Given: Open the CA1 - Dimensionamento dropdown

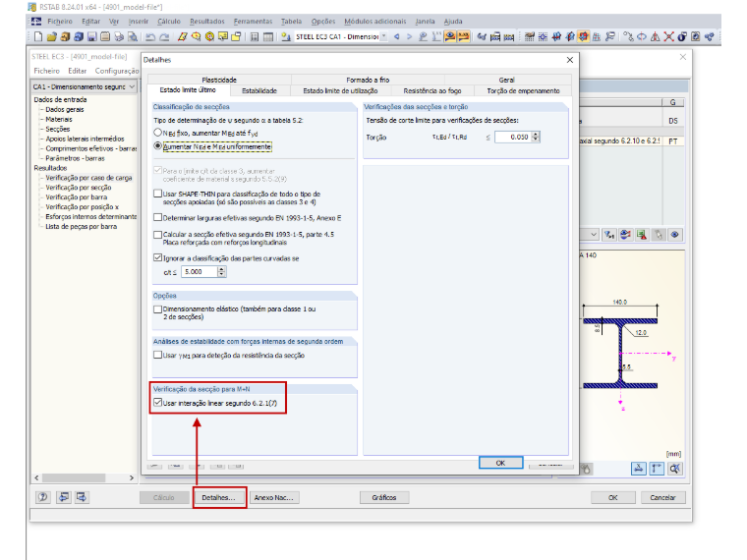Looking at the screenshot, I should pyautogui.click(x=132, y=86).
